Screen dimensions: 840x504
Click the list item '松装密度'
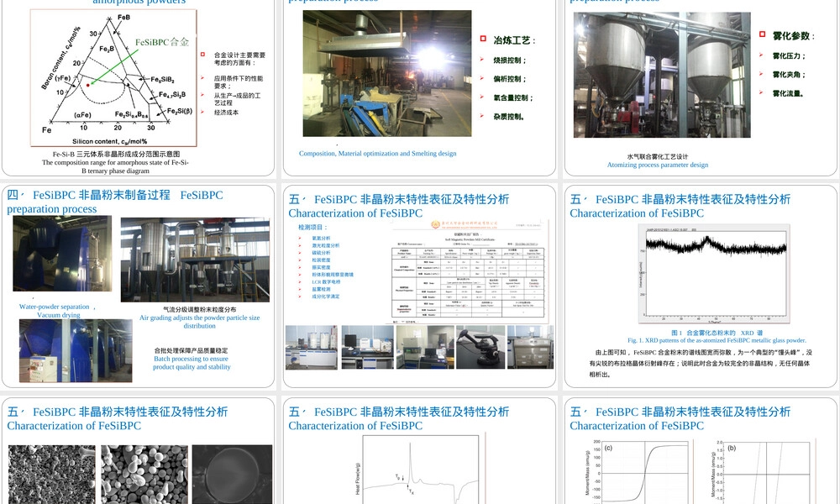click(321, 260)
